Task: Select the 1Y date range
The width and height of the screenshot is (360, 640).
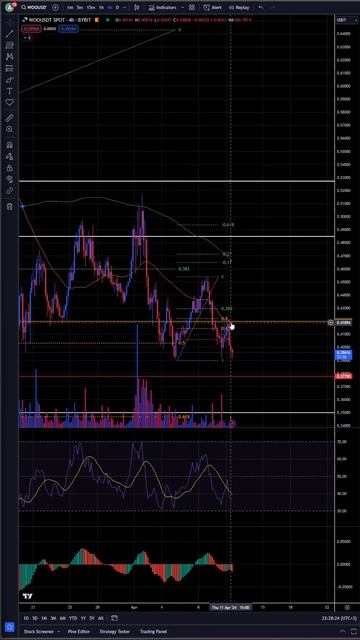Action: pos(83,618)
